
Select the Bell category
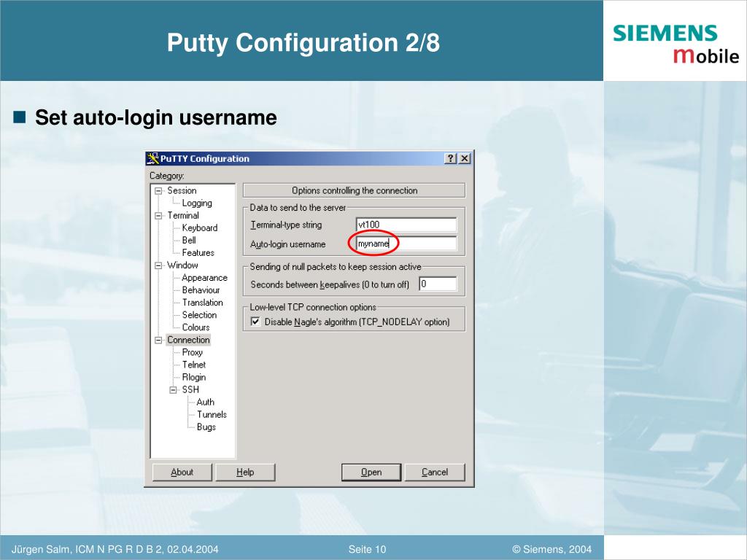(189, 240)
